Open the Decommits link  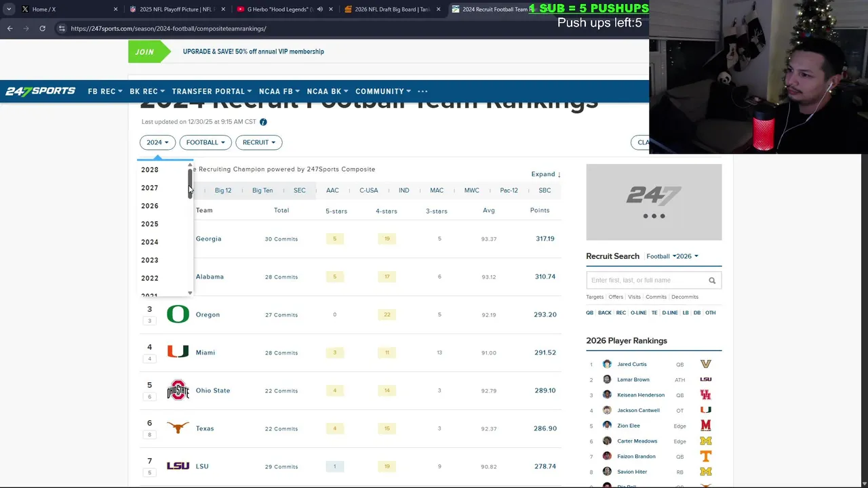click(x=685, y=297)
